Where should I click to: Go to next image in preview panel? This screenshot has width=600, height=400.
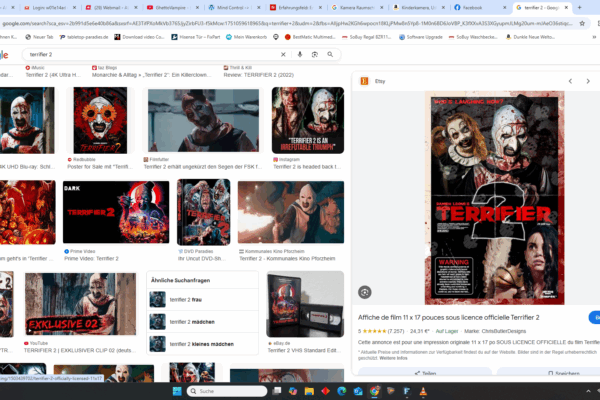click(x=588, y=81)
